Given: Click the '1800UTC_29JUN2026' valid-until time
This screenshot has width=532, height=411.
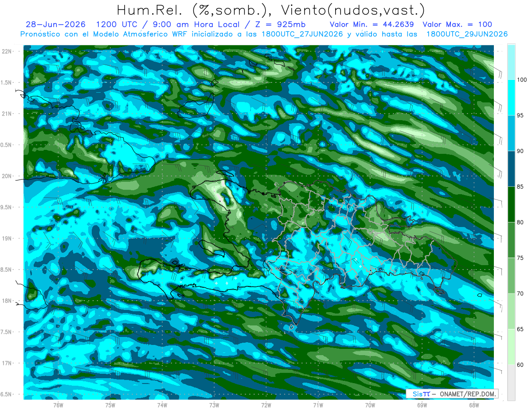Looking at the screenshot, I should pos(467,34).
